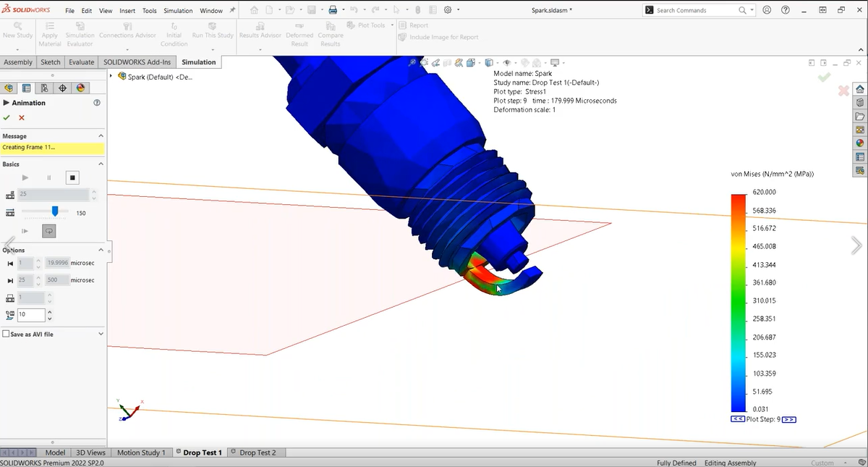Pin the menu bar
868x467 pixels.
point(232,10)
